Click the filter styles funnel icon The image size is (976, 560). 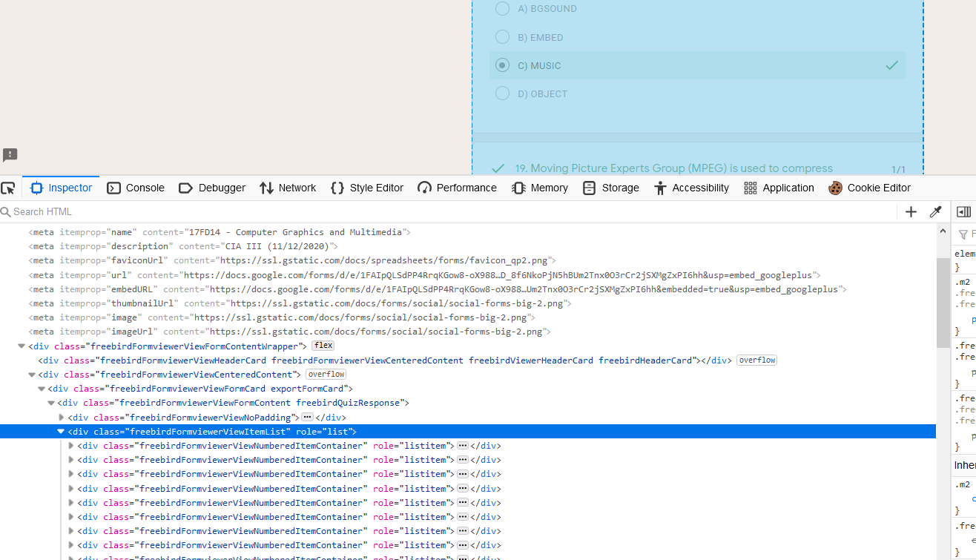[963, 234]
